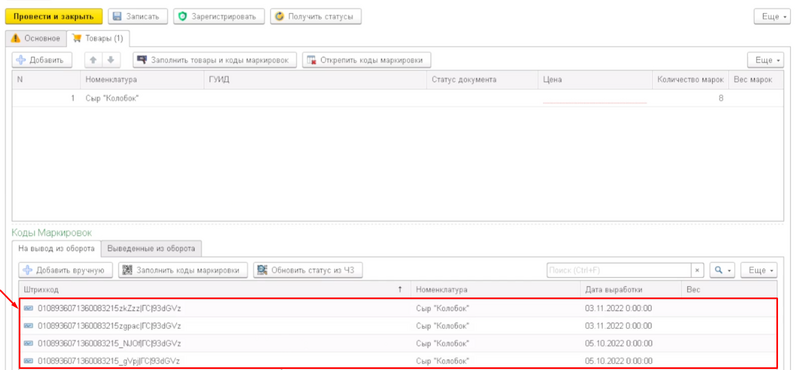
Task: Click the move row up arrow icon
Action: (x=93, y=60)
